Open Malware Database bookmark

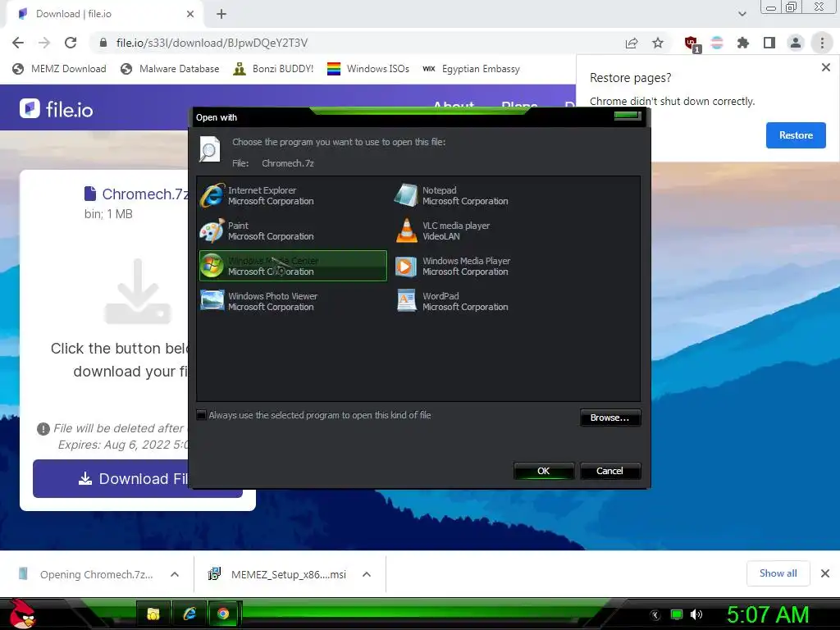coord(171,69)
